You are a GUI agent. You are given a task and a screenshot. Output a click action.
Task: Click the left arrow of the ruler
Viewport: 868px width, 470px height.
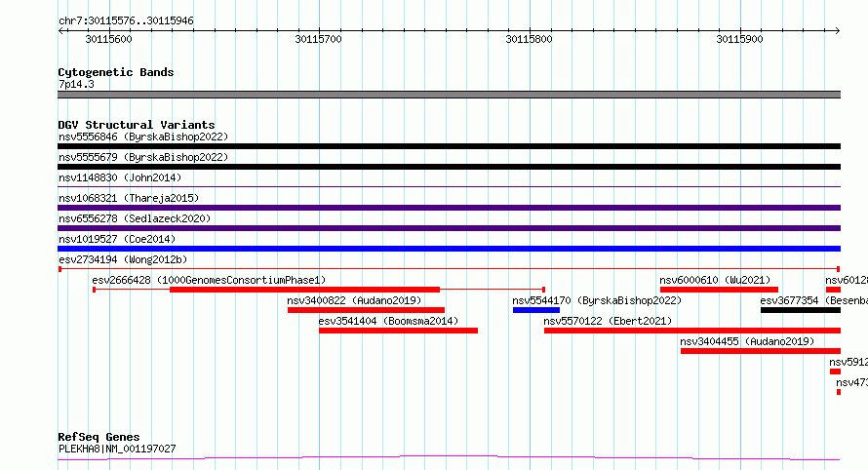click(60, 30)
